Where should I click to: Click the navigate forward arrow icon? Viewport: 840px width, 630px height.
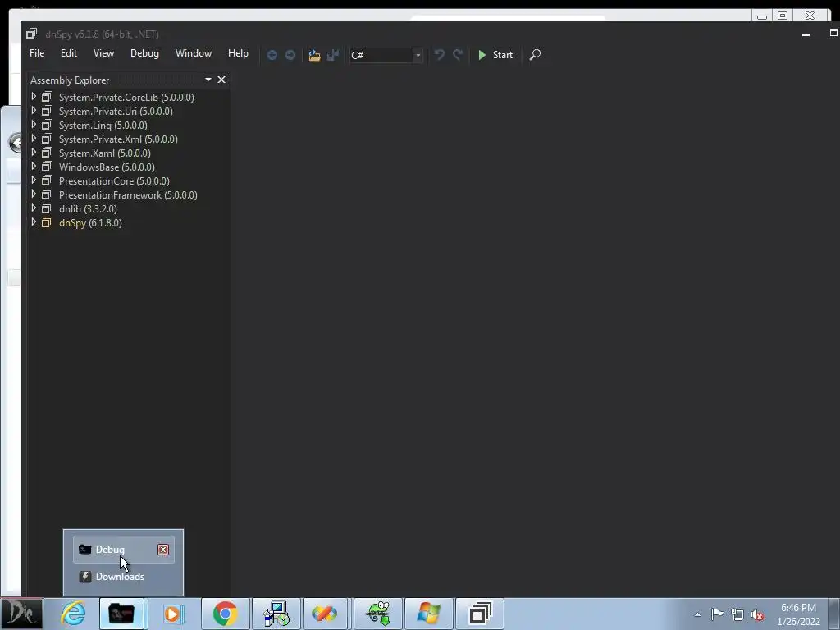[290, 55]
